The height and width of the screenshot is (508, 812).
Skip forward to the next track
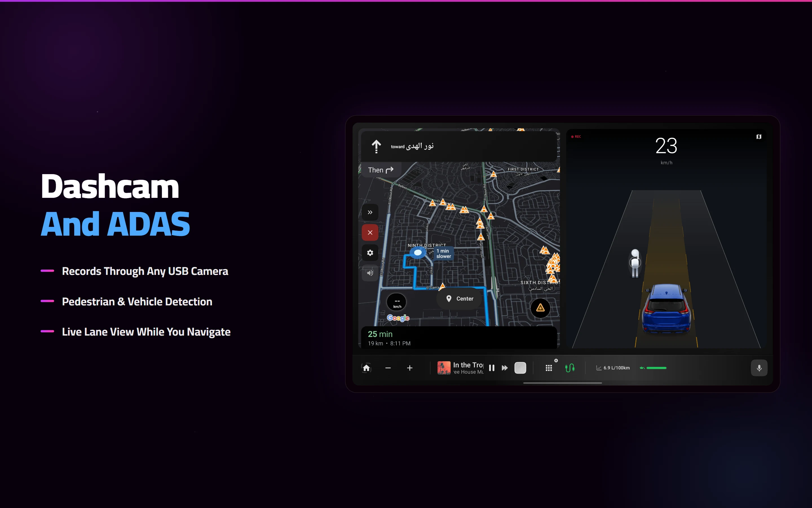pyautogui.click(x=505, y=368)
